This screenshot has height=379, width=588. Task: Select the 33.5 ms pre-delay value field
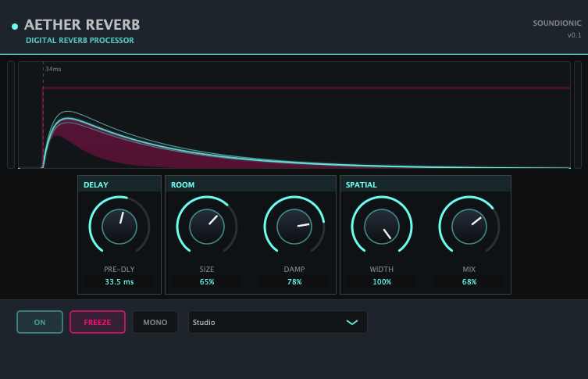coord(119,282)
